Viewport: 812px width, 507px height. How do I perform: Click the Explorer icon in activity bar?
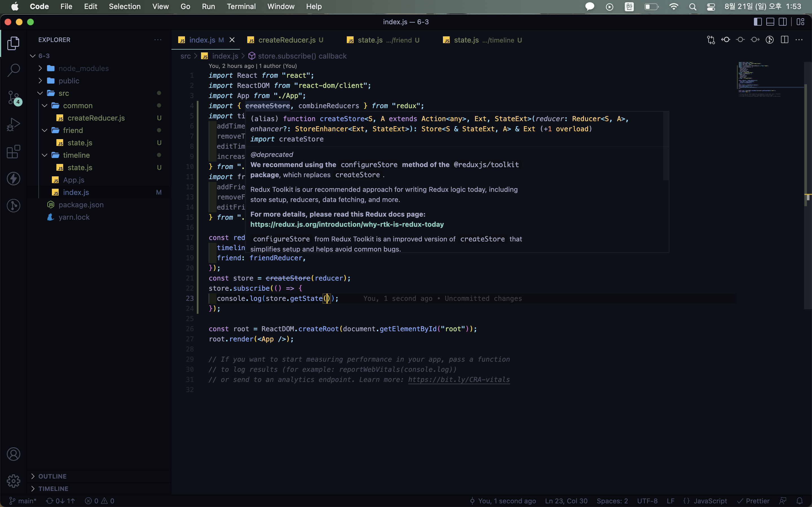click(x=14, y=40)
